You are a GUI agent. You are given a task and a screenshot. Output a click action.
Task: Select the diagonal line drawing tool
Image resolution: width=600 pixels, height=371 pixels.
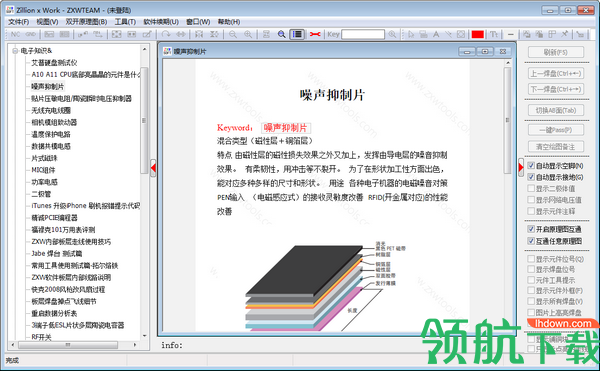(x=448, y=34)
